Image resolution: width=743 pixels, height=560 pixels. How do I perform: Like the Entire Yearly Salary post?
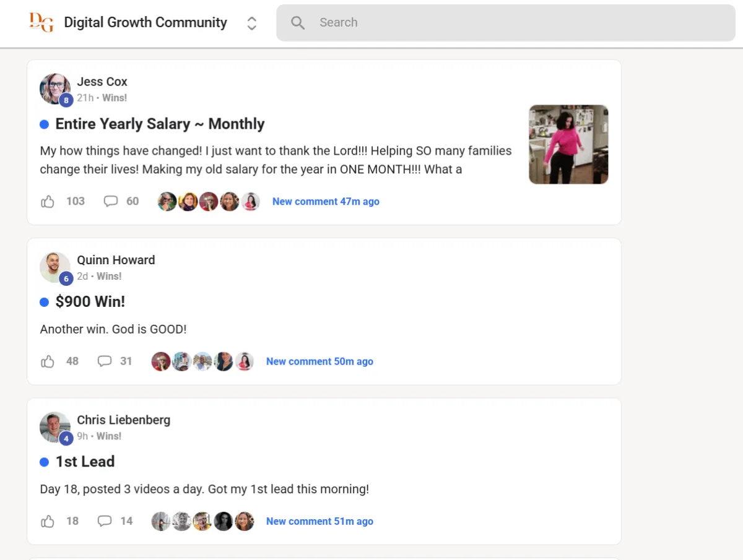tap(48, 201)
